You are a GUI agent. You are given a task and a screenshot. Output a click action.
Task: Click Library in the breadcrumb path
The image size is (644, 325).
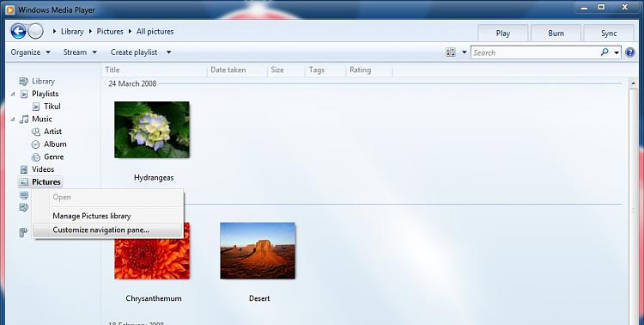click(72, 31)
